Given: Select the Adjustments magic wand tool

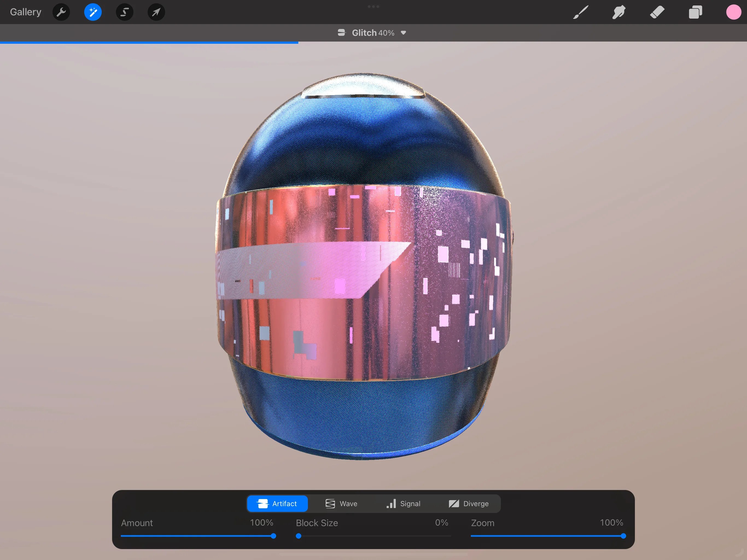Looking at the screenshot, I should (x=92, y=12).
